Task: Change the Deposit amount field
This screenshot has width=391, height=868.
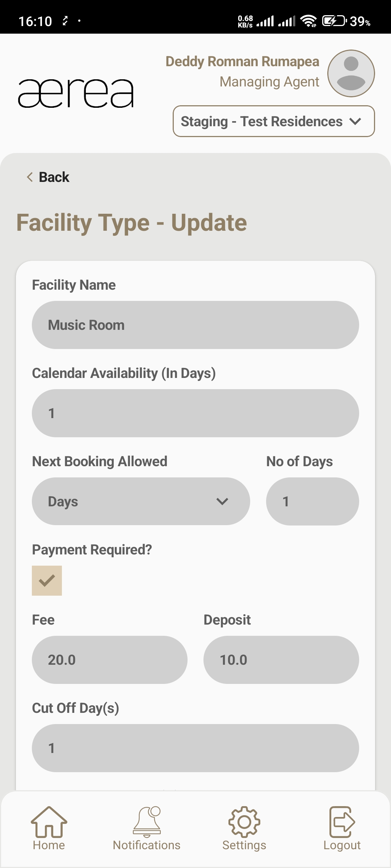Action: click(281, 660)
